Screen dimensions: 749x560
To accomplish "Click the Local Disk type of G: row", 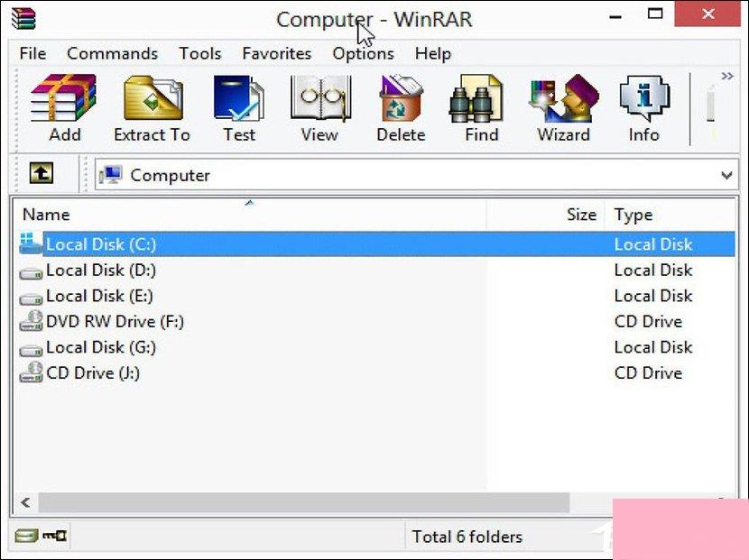I will (653, 347).
